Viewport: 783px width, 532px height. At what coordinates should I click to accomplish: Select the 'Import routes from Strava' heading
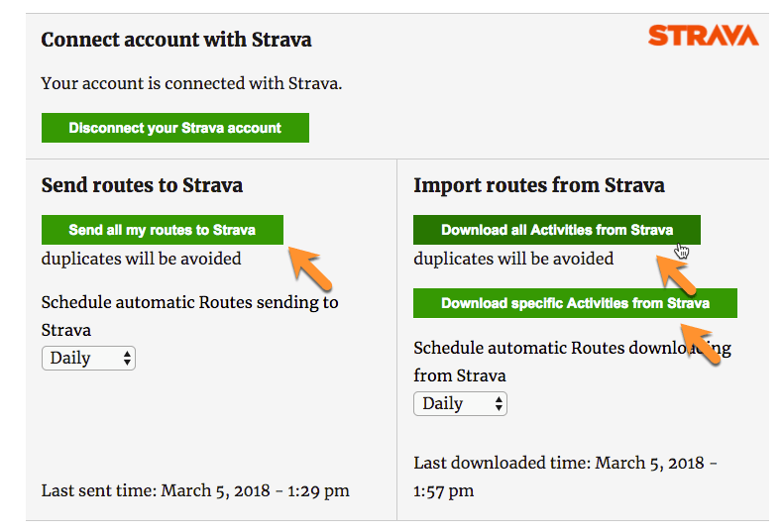[538, 185]
